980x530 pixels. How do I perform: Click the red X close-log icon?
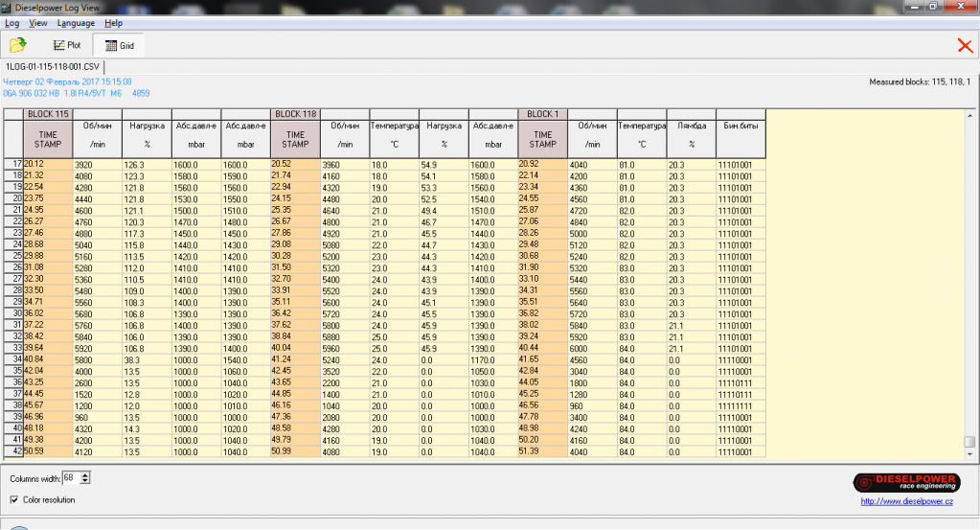(x=964, y=45)
